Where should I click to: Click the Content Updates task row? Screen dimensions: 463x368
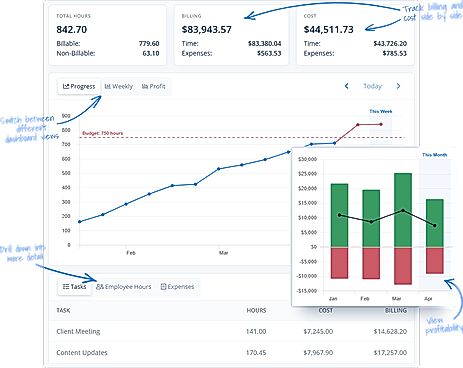point(232,353)
